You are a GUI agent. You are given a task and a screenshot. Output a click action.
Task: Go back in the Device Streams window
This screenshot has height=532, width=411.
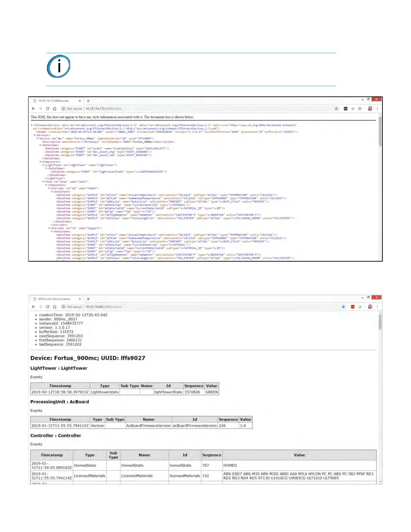pos(33,307)
